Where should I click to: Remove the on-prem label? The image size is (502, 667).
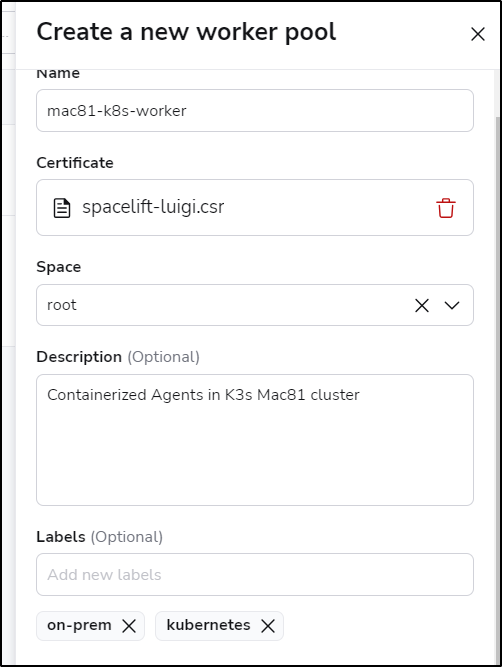tap(129, 626)
